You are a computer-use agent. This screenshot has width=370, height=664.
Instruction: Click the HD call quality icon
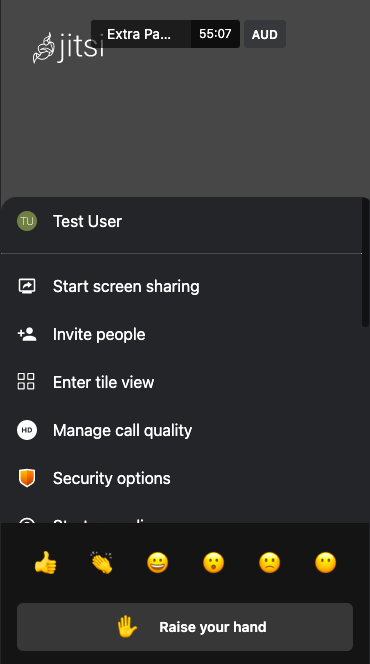27,430
